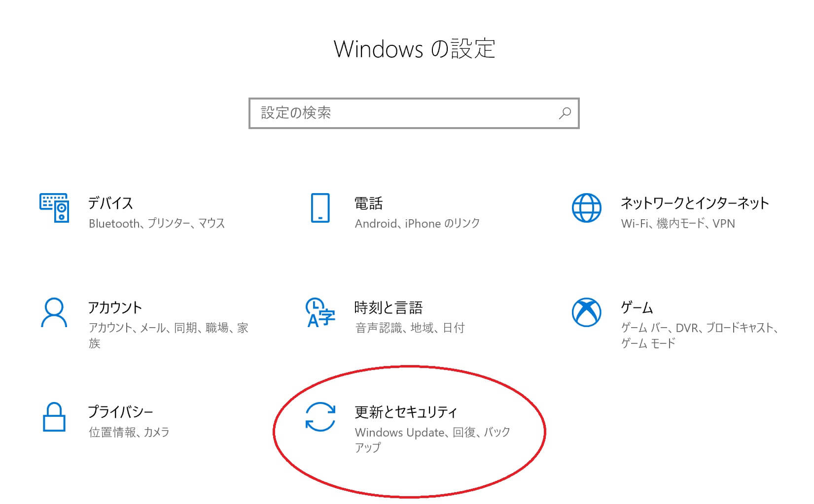Open the アカウント settings title

point(115,307)
